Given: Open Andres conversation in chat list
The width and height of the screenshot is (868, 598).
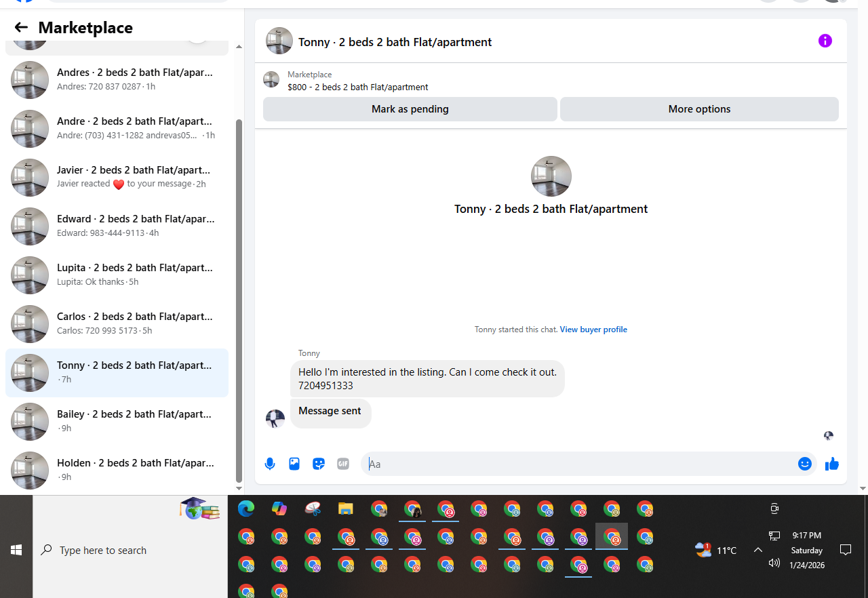Looking at the screenshot, I should coord(117,79).
